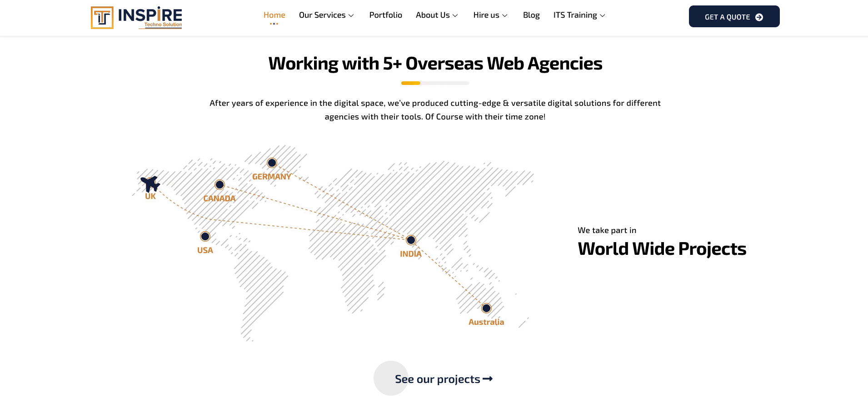Click the airplane icon over UK
The image size is (868, 407).
[x=150, y=184]
